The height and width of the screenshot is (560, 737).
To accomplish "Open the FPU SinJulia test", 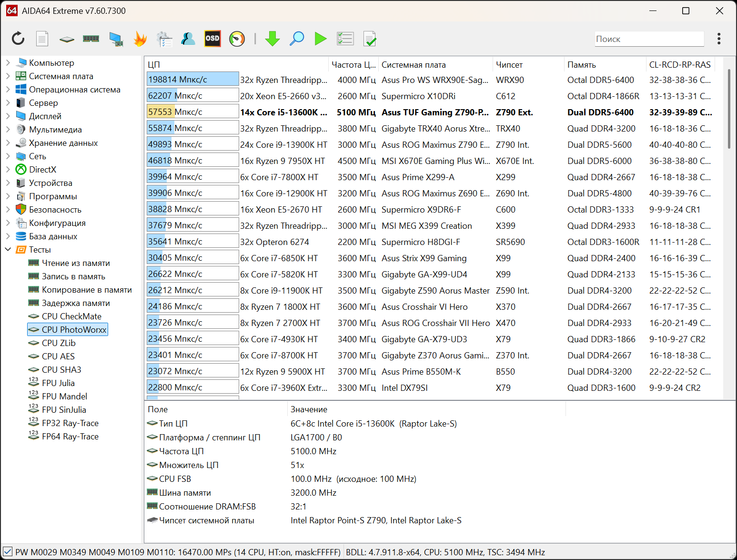I will [64, 409].
